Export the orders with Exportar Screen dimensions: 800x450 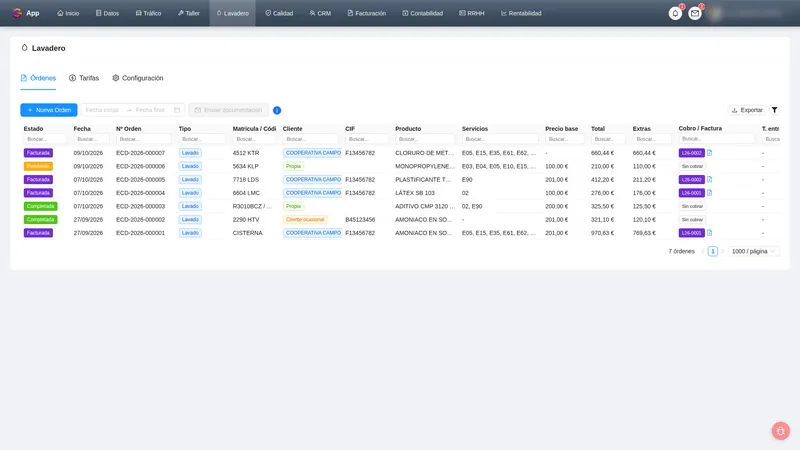click(x=747, y=110)
